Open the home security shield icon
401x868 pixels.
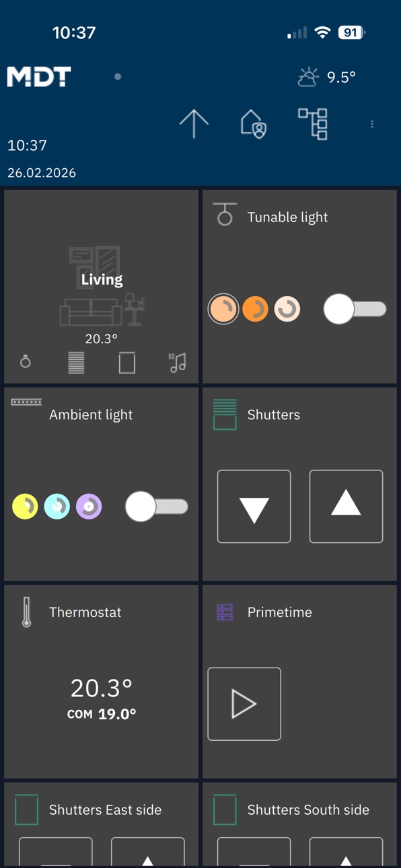[x=253, y=124]
